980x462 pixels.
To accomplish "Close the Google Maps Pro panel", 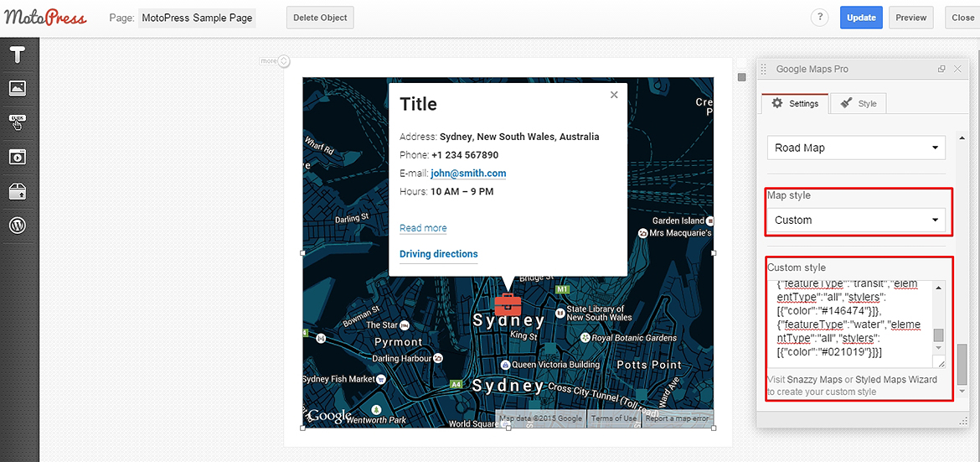I will [x=957, y=70].
